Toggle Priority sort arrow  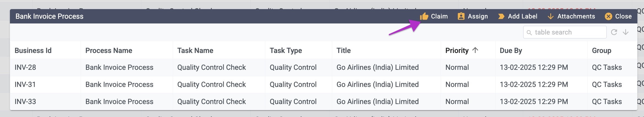[x=475, y=50]
